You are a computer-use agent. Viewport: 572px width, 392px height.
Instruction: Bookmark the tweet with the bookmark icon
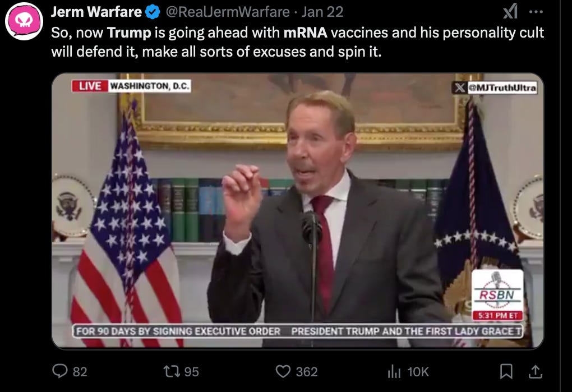click(506, 371)
